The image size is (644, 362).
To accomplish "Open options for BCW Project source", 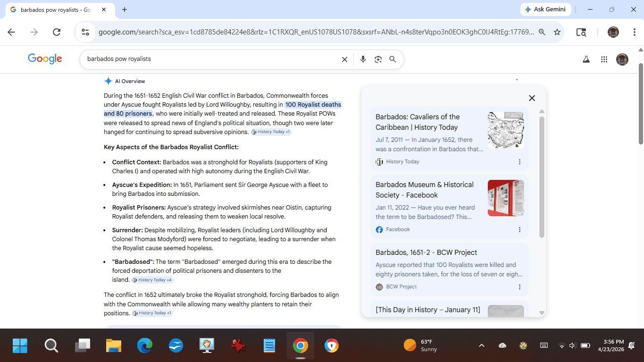I will point(519,287).
